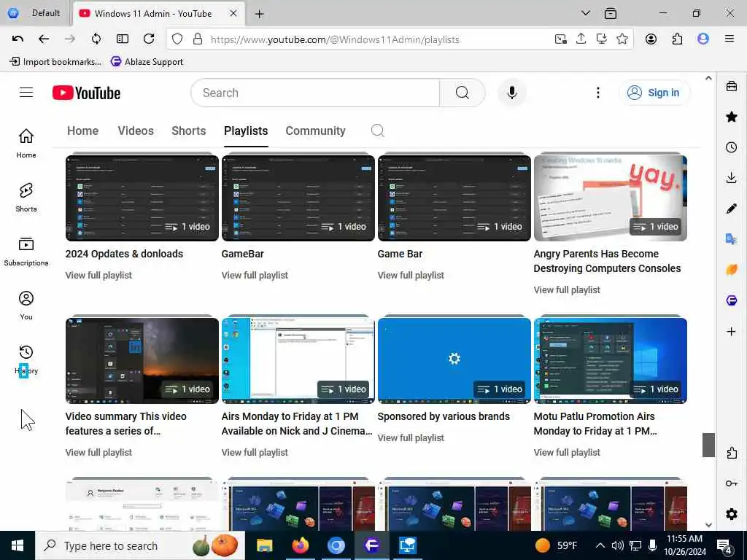Viewport: 747px width, 560px height.
Task: Add panel with plus in right sidebar
Action: 731,332
